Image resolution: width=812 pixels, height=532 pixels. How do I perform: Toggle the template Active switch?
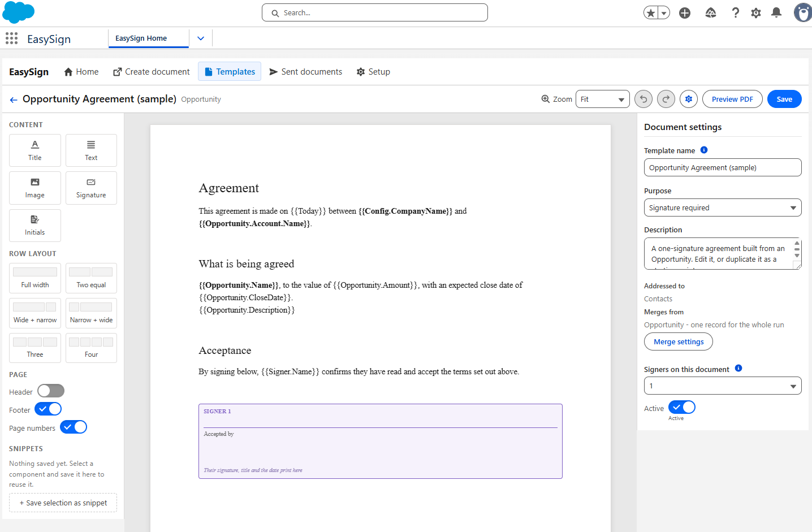pyautogui.click(x=682, y=407)
